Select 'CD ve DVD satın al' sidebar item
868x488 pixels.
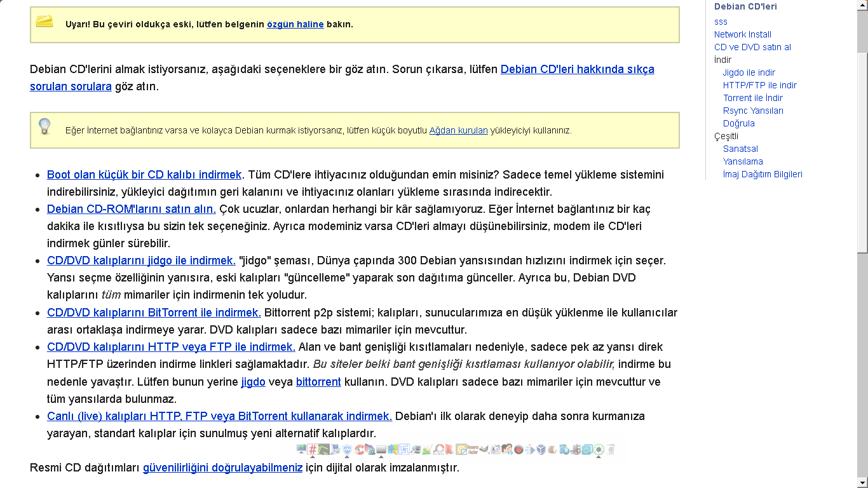point(752,47)
